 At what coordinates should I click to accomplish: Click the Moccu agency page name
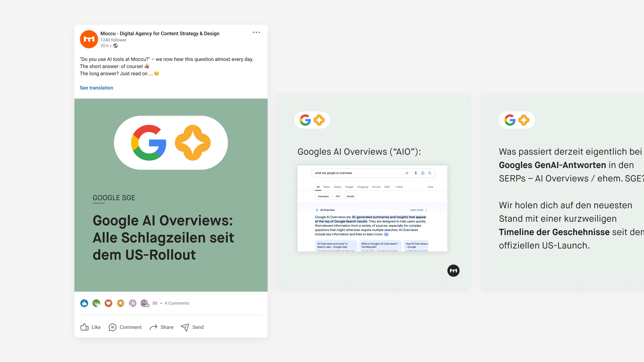coord(160,33)
